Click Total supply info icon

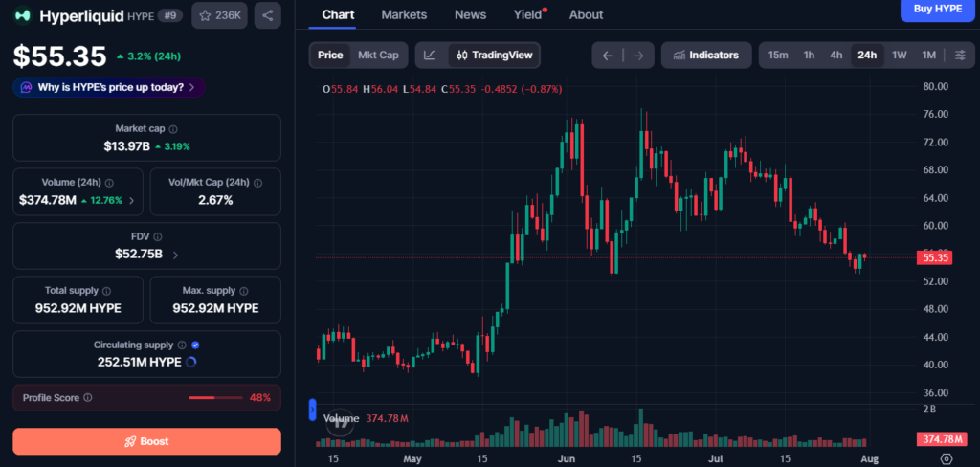[x=106, y=291]
